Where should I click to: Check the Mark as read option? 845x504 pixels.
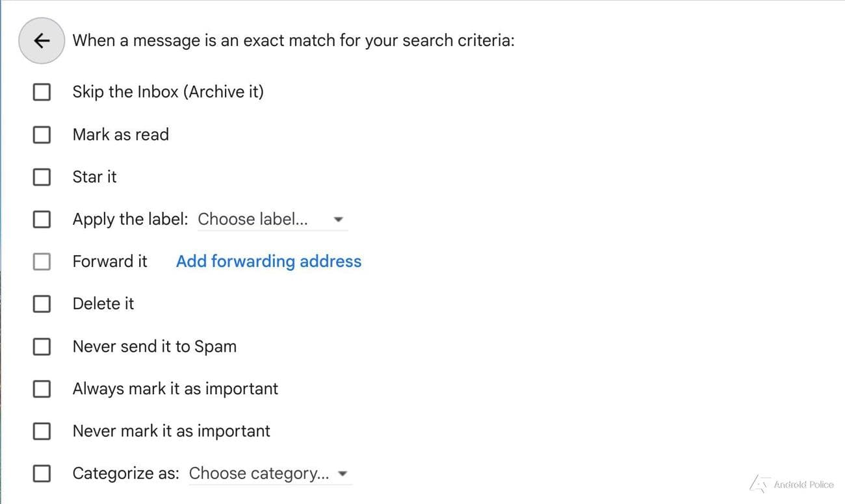[x=41, y=134]
